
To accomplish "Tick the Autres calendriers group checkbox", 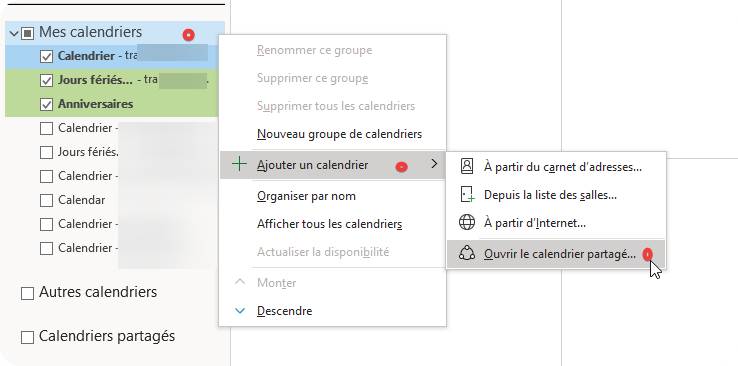I will [28, 294].
